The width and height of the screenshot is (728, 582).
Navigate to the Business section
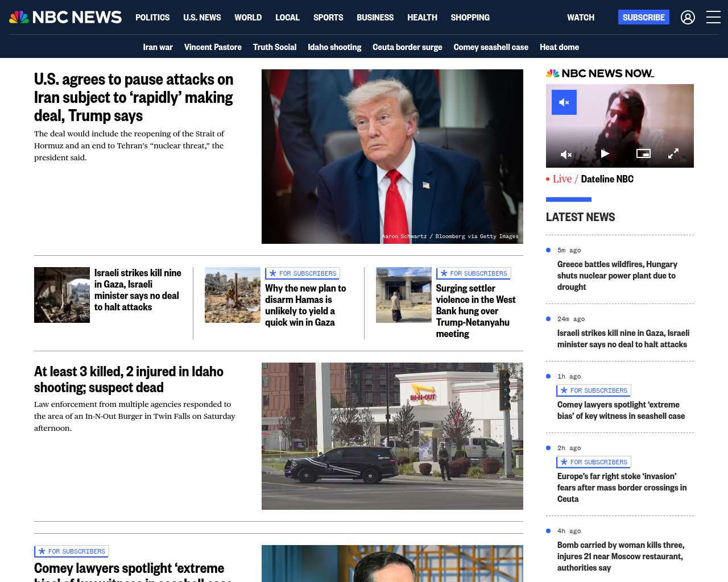pos(375,18)
